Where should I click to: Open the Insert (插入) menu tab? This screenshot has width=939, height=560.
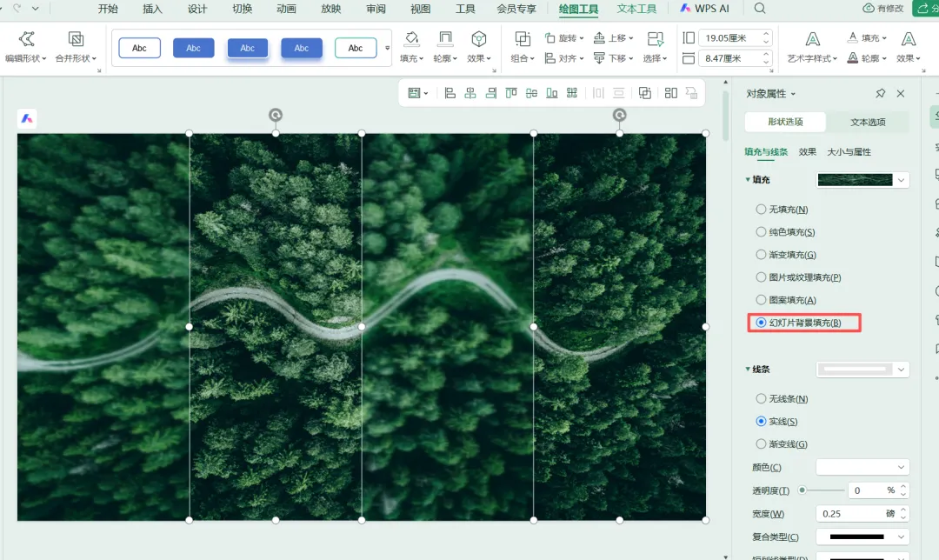[153, 9]
